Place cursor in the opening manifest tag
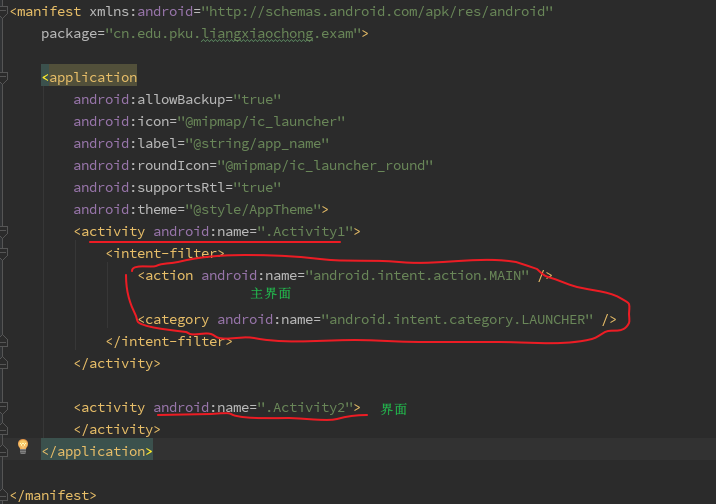The width and height of the screenshot is (716, 504). 45,11
